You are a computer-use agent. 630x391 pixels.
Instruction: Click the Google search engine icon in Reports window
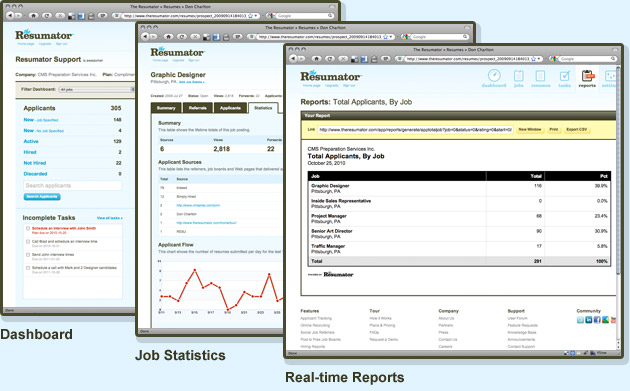coord(554,59)
